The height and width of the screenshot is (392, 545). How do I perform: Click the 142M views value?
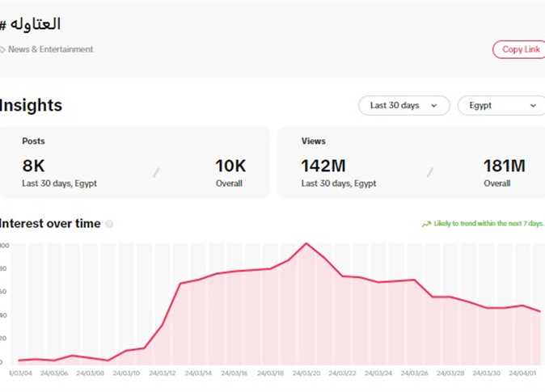[323, 166]
